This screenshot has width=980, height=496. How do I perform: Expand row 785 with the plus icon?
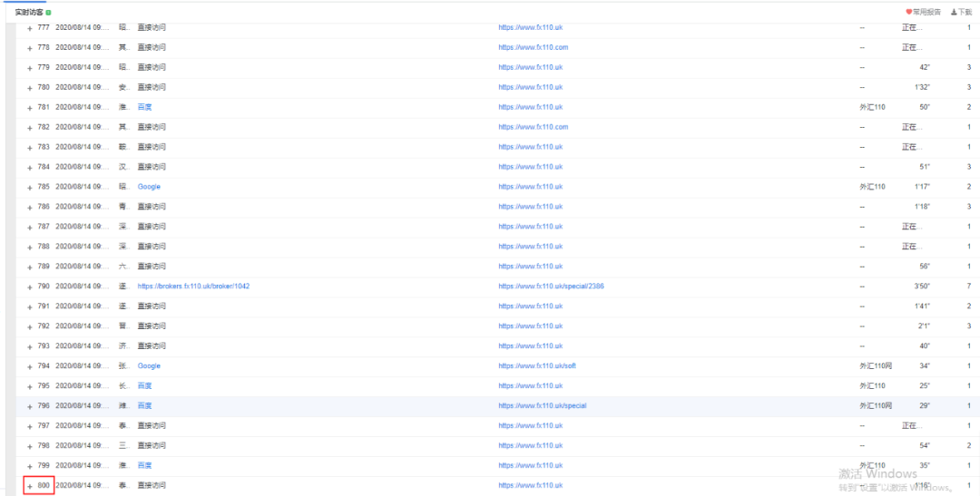click(30, 187)
